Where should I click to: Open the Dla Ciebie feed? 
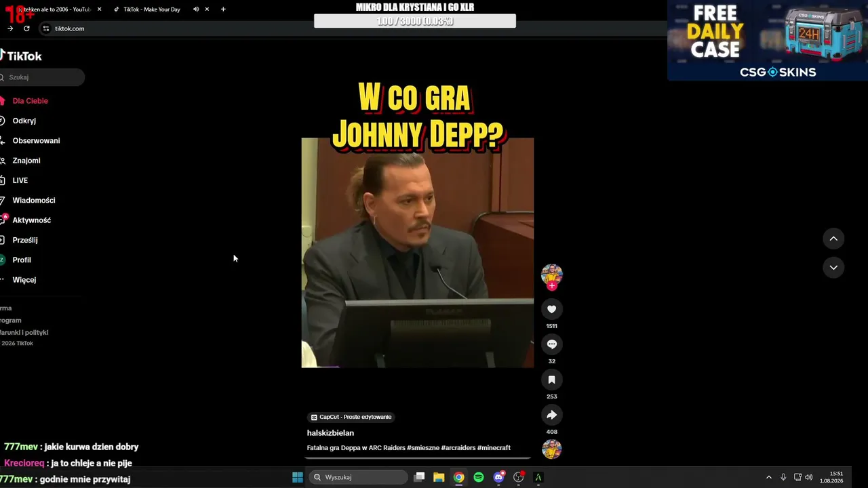30,101
